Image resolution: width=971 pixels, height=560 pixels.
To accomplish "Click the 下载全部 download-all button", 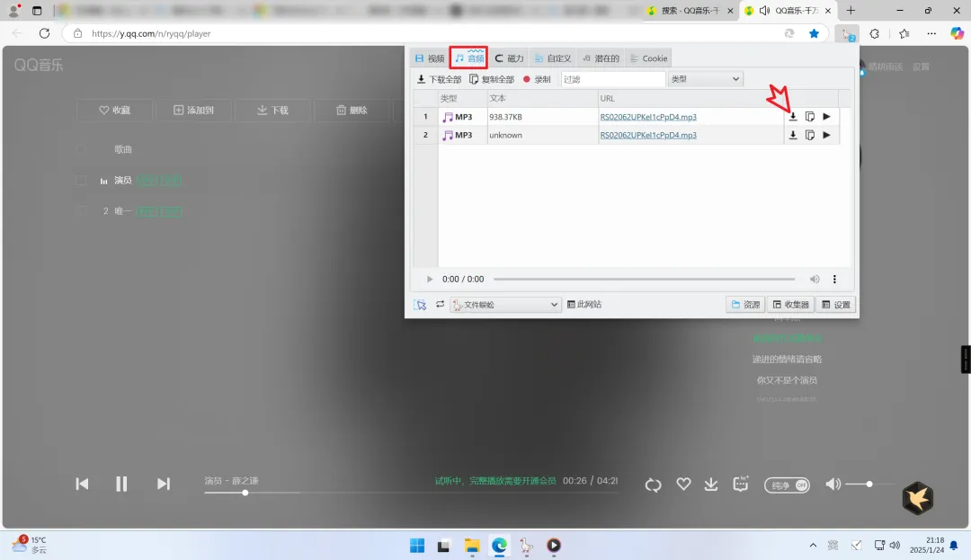I will [x=439, y=79].
